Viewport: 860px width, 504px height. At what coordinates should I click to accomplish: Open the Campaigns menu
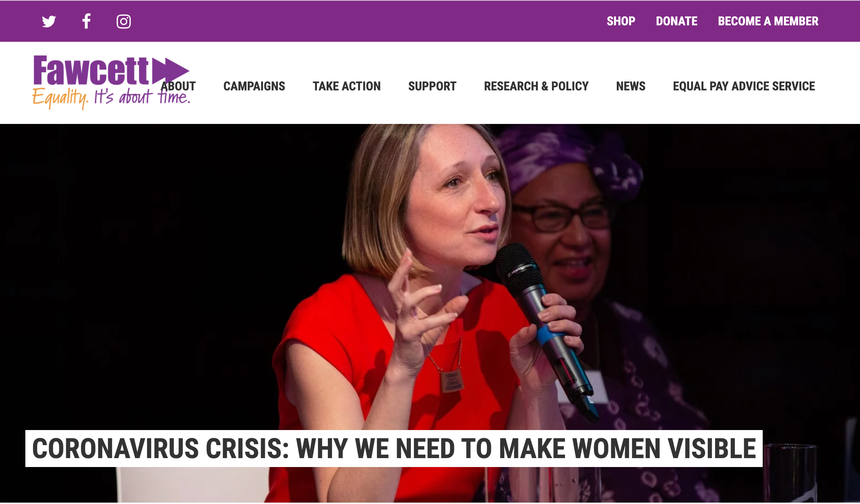coord(254,86)
